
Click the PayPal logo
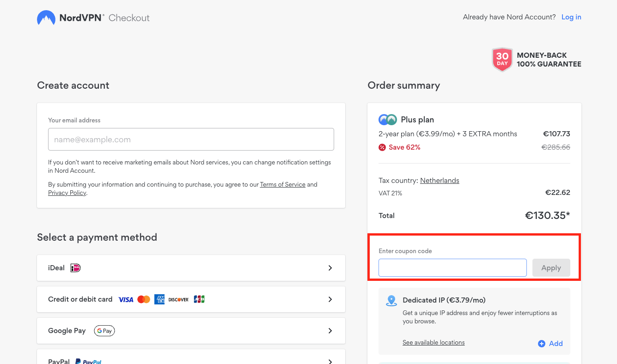[x=88, y=362]
